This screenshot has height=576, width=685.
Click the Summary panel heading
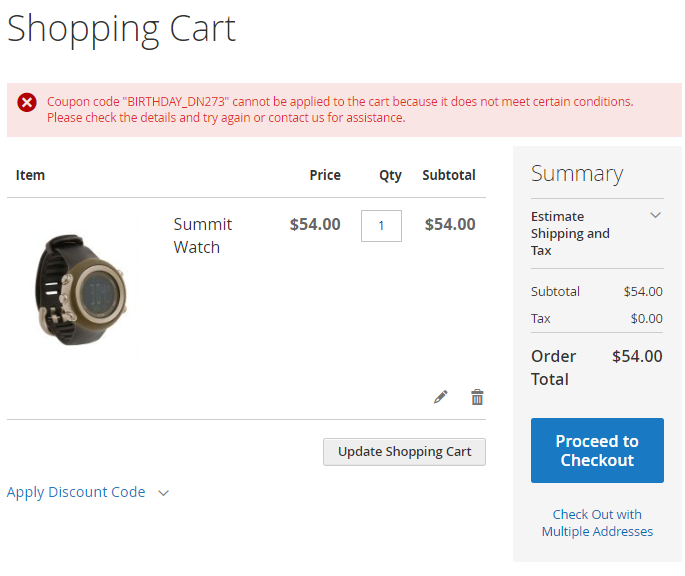[x=577, y=174]
